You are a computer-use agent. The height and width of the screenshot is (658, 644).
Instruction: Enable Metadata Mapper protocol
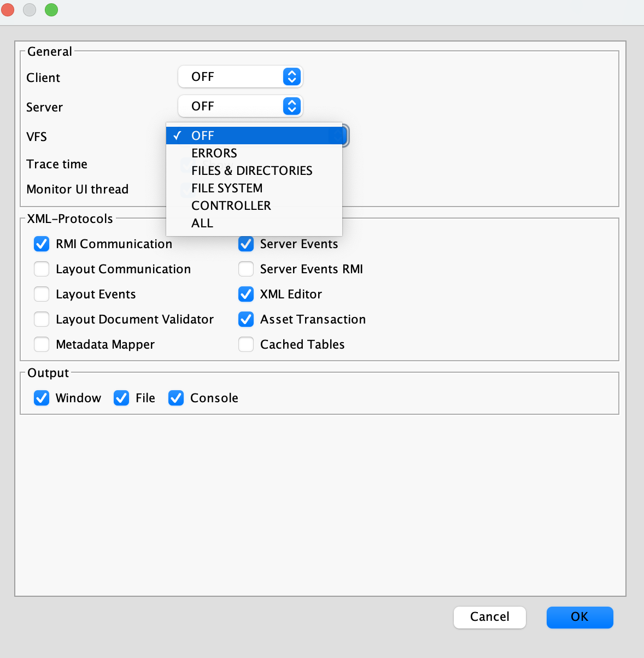[x=42, y=344]
